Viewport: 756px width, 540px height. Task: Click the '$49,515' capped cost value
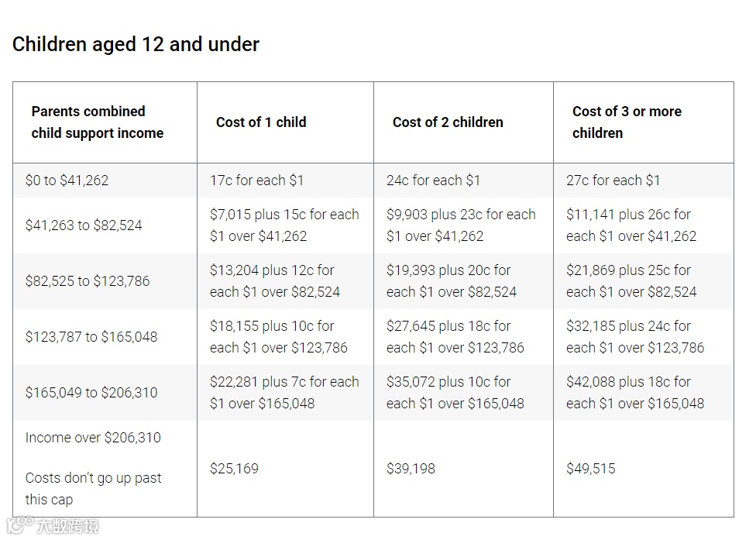(x=590, y=468)
